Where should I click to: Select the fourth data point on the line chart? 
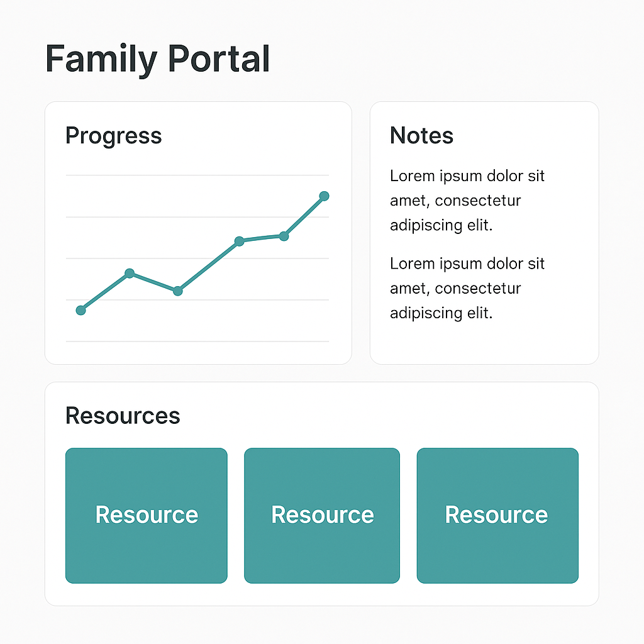[x=239, y=240]
